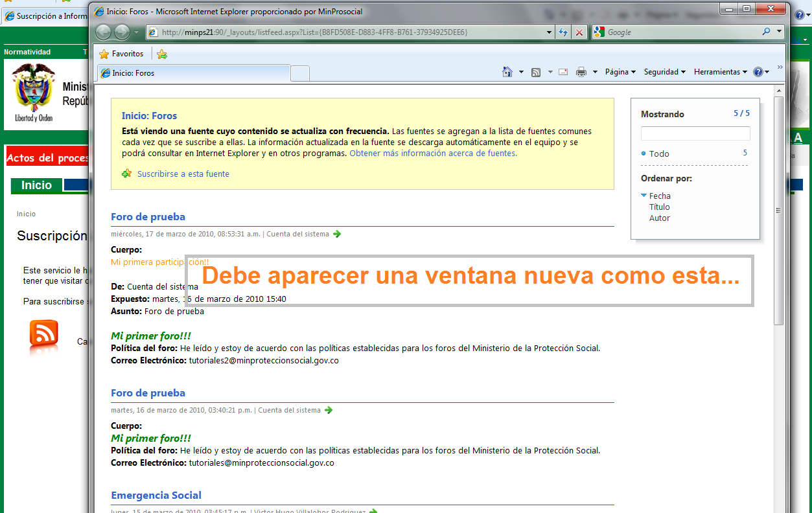Expand the Página dropdown menu
The width and height of the screenshot is (812, 513).
coord(620,72)
